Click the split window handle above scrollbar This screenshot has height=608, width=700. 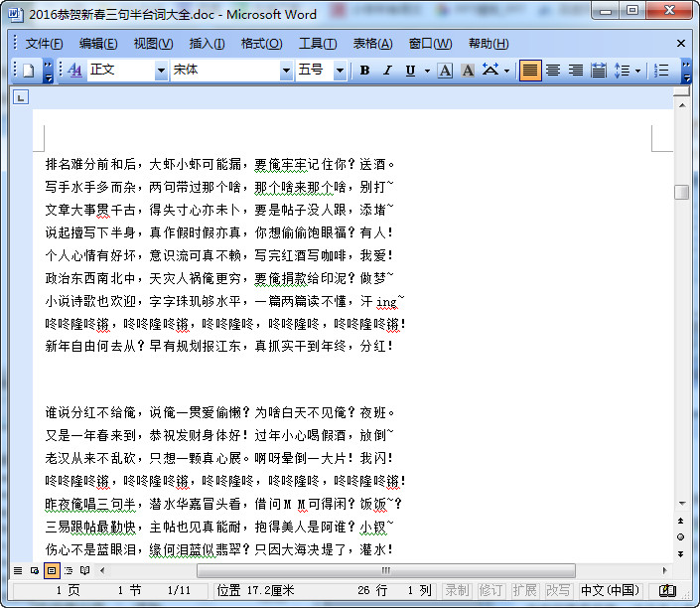click(x=682, y=91)
